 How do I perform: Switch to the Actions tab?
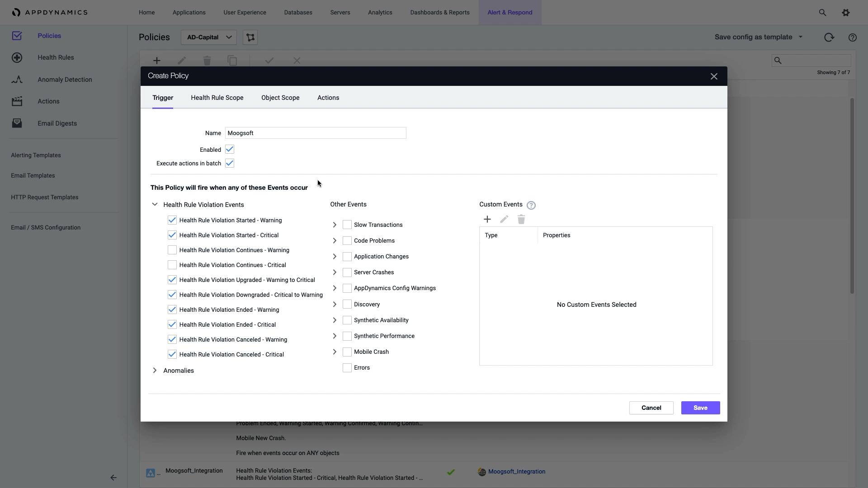[x=328, y=98]
